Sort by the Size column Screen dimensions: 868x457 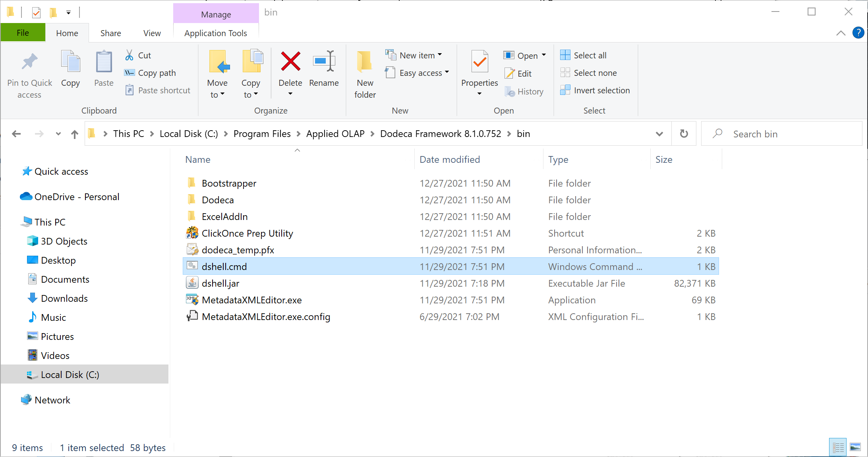click(x=686, y=160)
